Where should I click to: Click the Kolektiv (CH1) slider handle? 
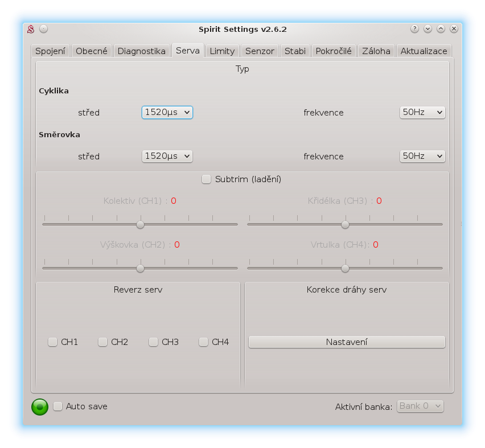pos(140,224)
